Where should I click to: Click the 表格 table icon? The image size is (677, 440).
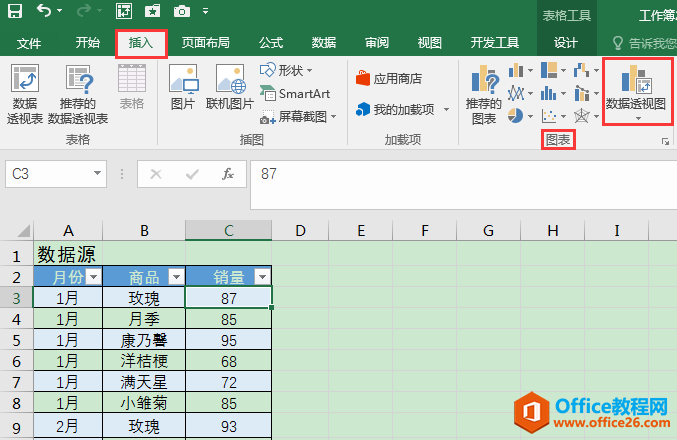tap(132, 87)
